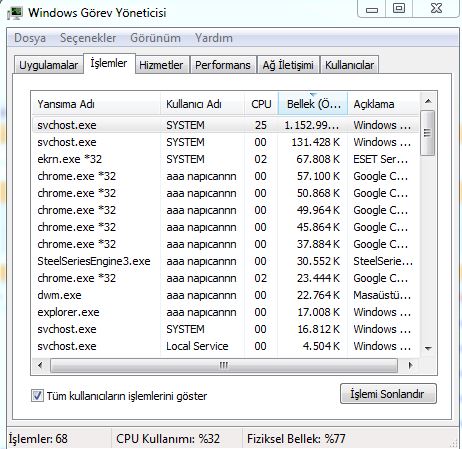Open the Görünüm menu
The image size is (462, 449).
[155, 38]
